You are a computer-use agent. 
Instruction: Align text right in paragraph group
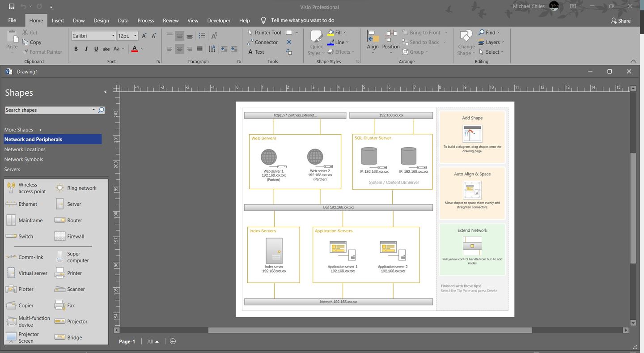[190, 49]
